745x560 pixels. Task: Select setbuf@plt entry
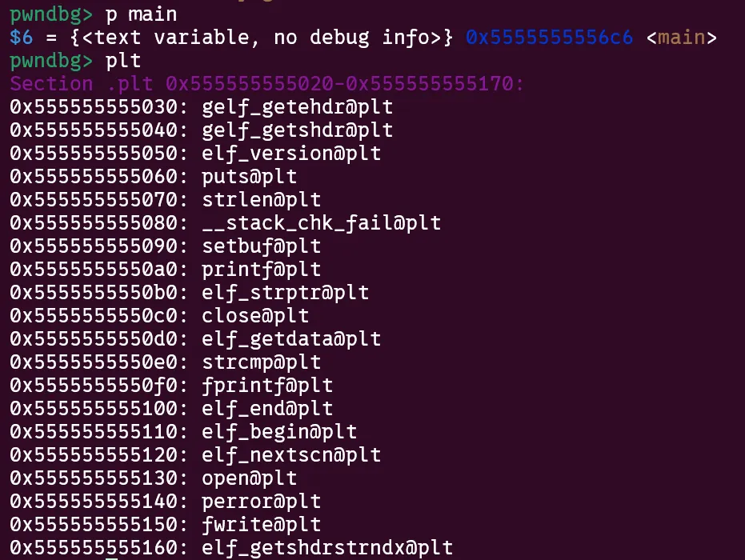click(262, 246)
